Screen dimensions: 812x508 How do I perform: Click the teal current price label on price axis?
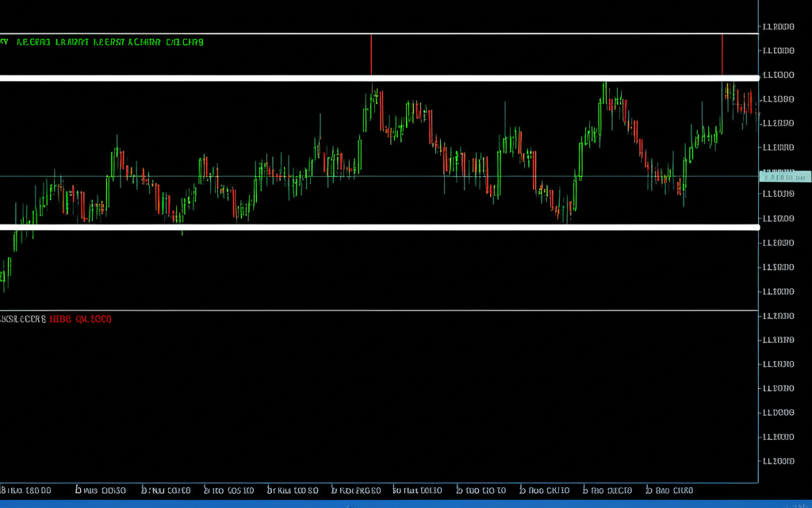pyautogui.click(x=785, y=176)
